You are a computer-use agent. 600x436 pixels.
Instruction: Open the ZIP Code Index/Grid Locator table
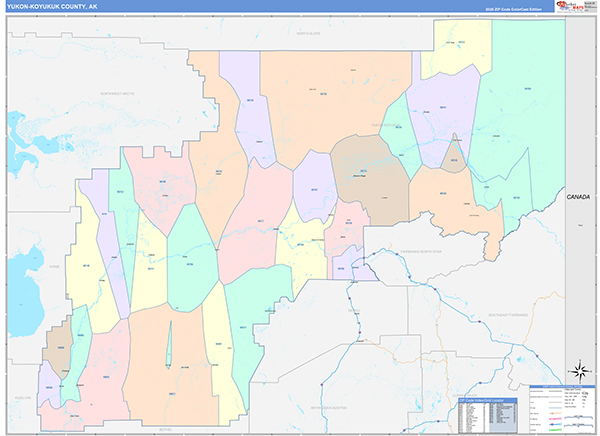coord(488,416)
